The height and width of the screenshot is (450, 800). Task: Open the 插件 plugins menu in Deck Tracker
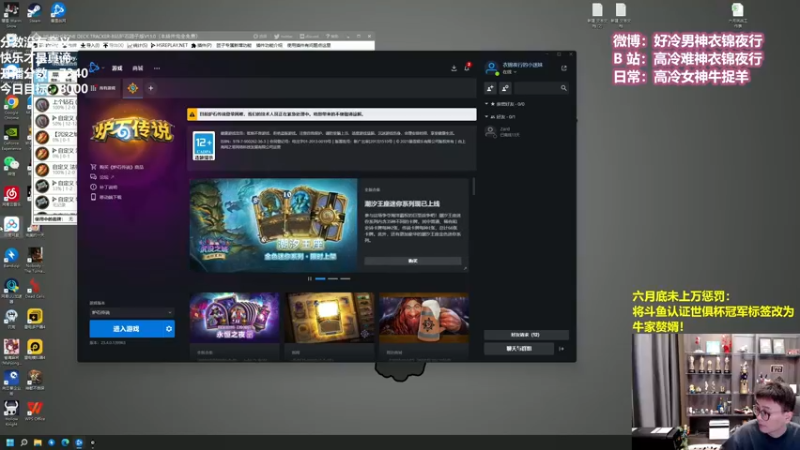pos(202,45)
